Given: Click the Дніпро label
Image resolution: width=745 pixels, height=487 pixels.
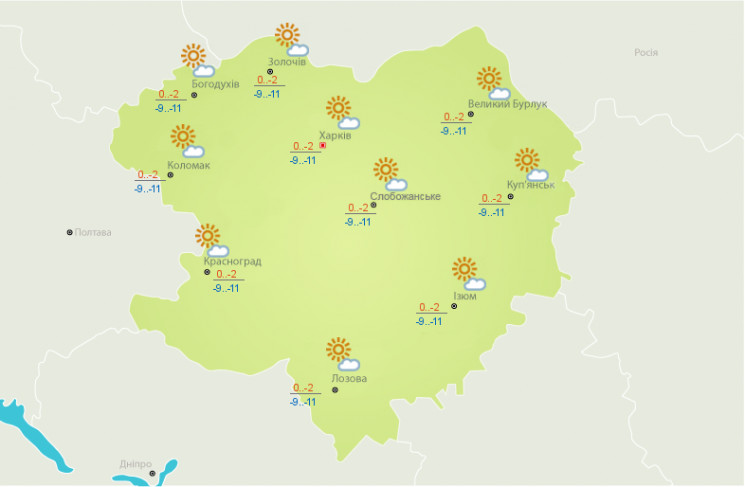Looking at the screenshot, I should [x=136, y=464].
